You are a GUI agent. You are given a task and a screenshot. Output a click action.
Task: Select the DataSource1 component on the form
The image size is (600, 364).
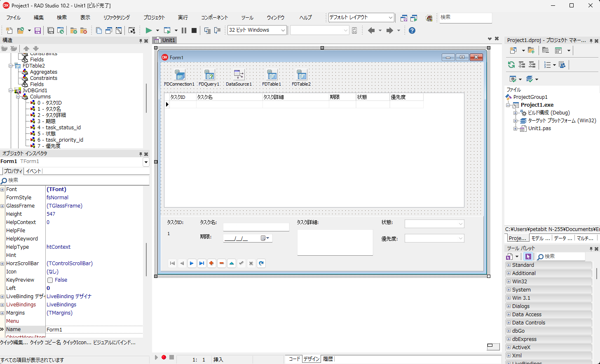[x=239, y=75]
